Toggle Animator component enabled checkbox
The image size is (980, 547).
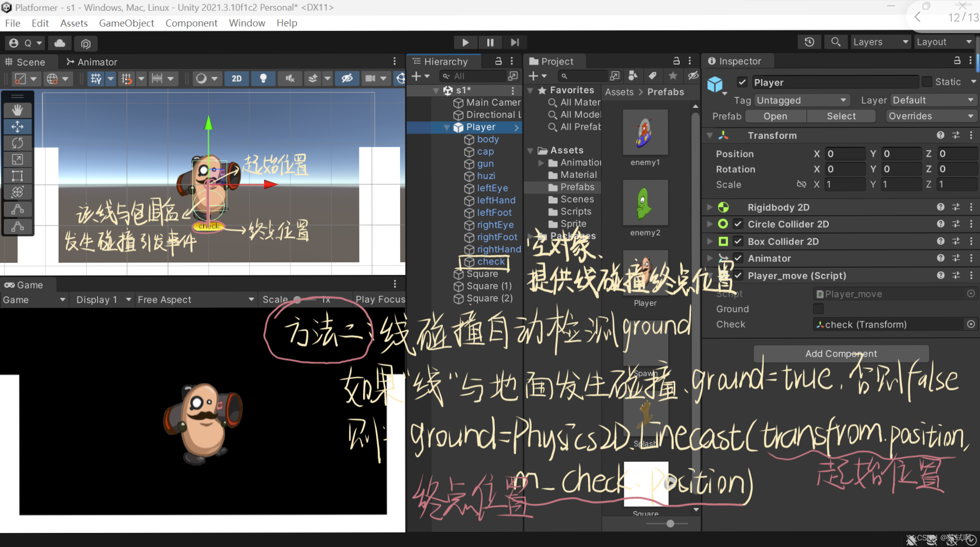click(x=738, y=258)
